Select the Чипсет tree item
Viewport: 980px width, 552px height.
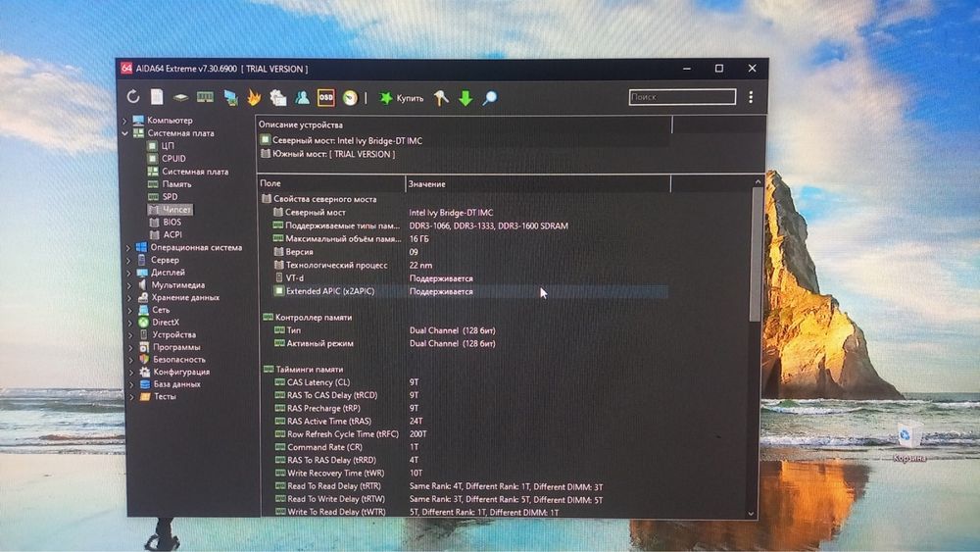point(170,210)
